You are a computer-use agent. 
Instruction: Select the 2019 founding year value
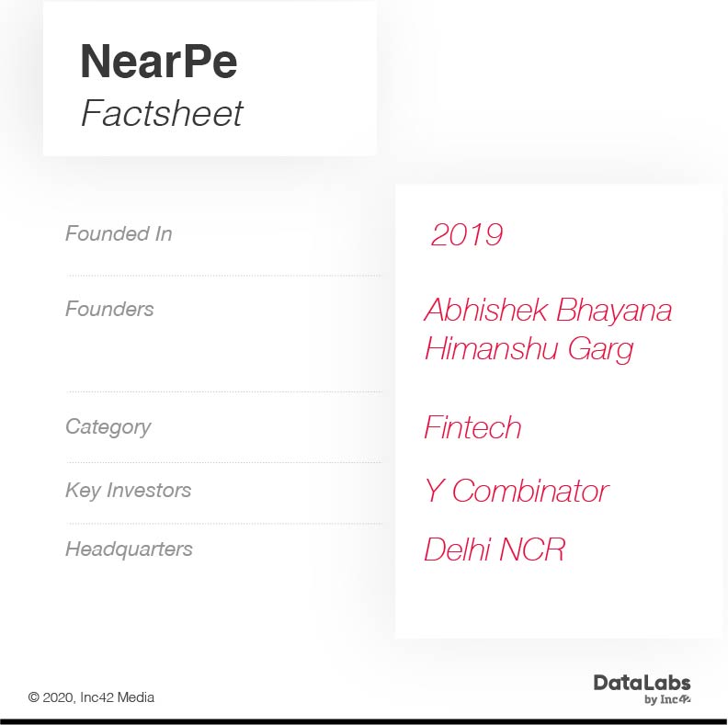point(467,235)
